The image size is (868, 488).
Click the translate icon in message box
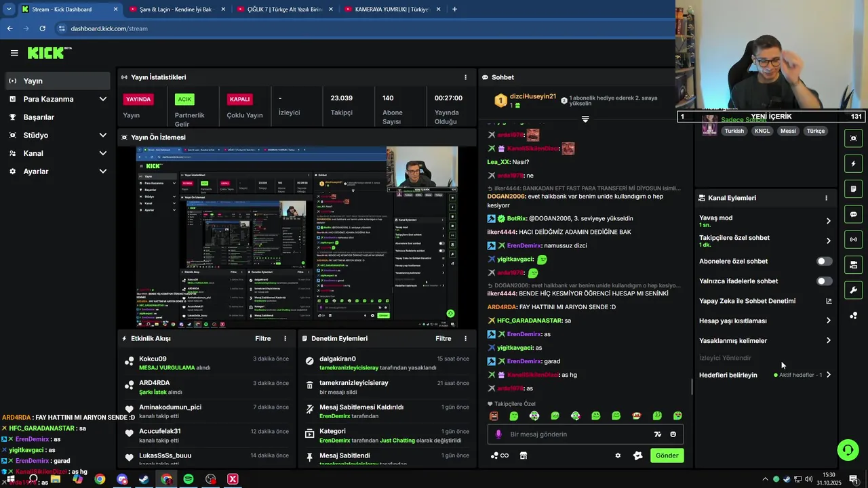coord(657,434)
